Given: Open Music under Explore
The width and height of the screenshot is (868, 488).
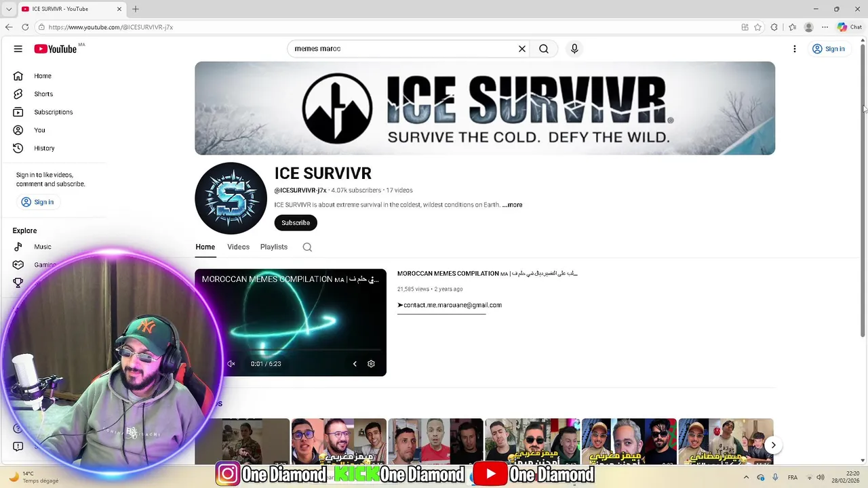Looking at the screenshot, I should pyautogui.click(x=43, y=247).
